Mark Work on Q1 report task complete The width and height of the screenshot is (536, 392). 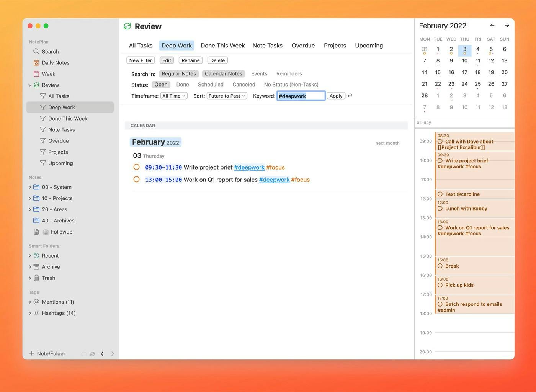pos(136,179)
